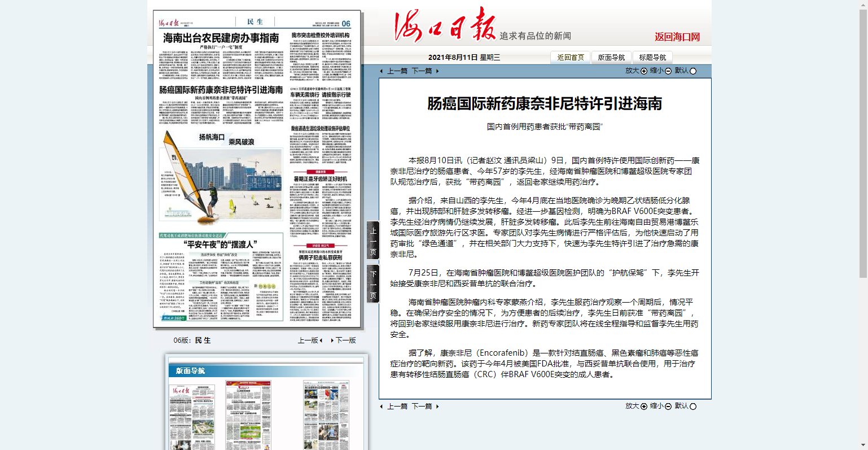Click the 06版: 民生 page label

[x=192, y=340]
